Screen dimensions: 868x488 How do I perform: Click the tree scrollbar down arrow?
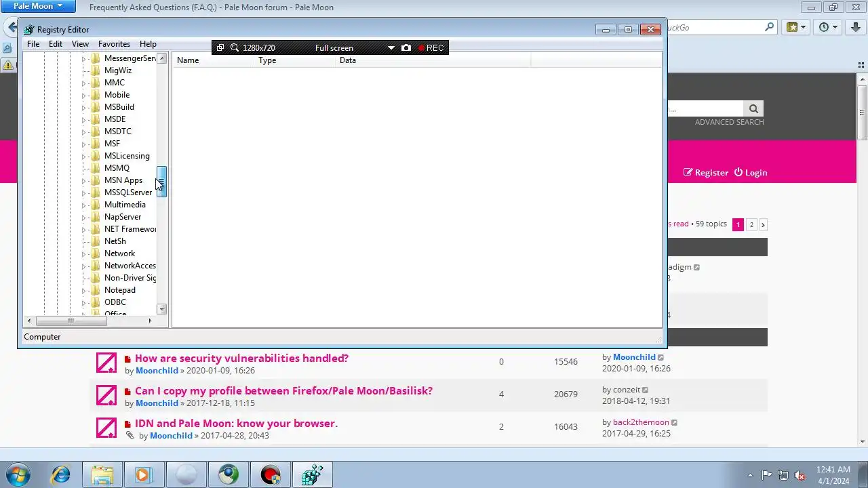[x=161, y=309]
